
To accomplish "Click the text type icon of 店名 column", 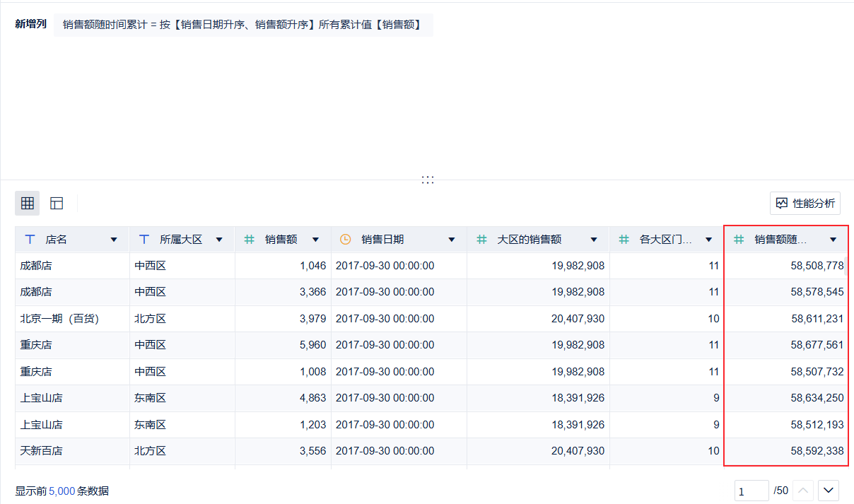I will [30, 240].
